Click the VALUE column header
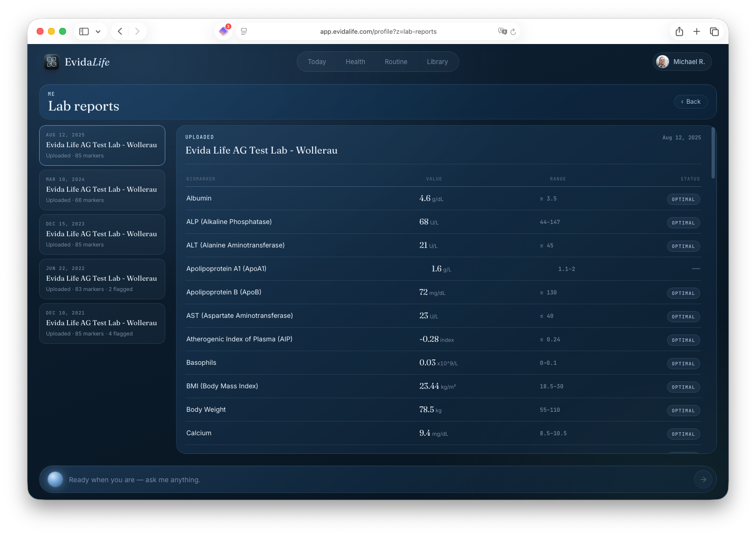The height and width of the screenshot is (536, 756). (x=434, y=179)
